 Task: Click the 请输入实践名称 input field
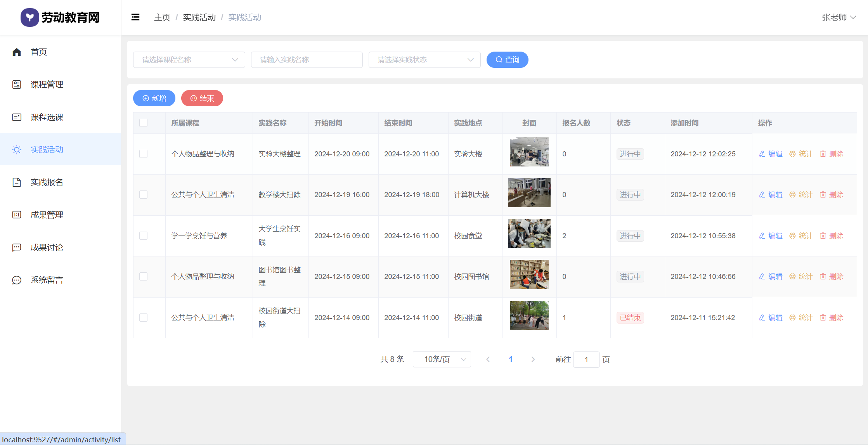[307, 60]
